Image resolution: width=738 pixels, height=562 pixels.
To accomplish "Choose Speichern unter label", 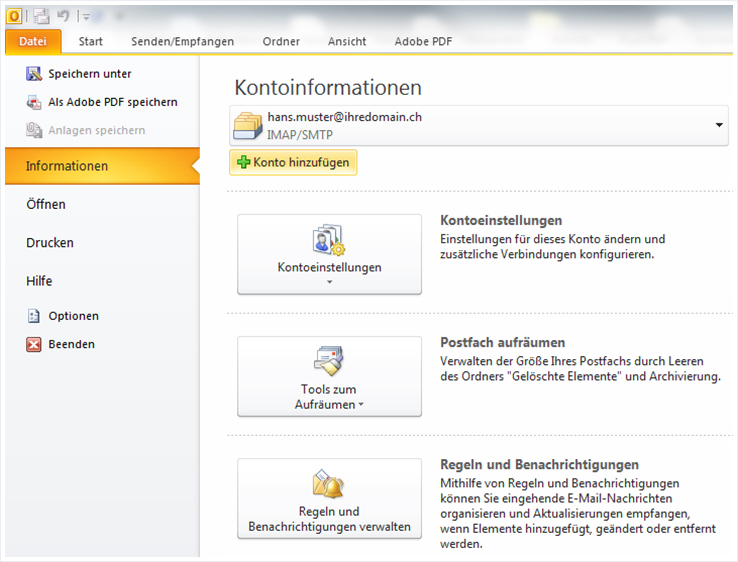I will 90,74.
